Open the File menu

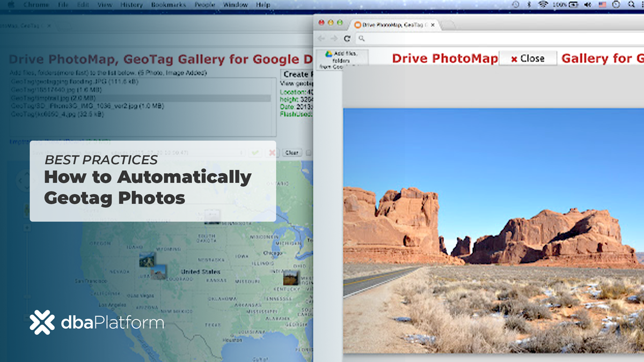click(x=63, y=5)
